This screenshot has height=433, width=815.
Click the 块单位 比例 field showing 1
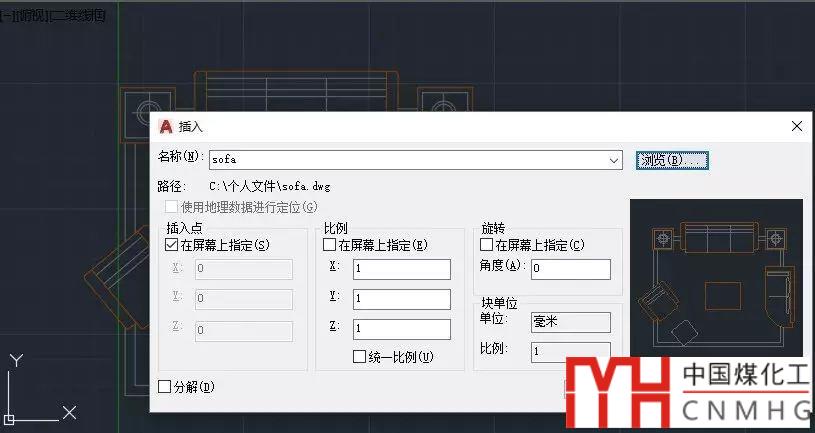click(x=571, y=352)
